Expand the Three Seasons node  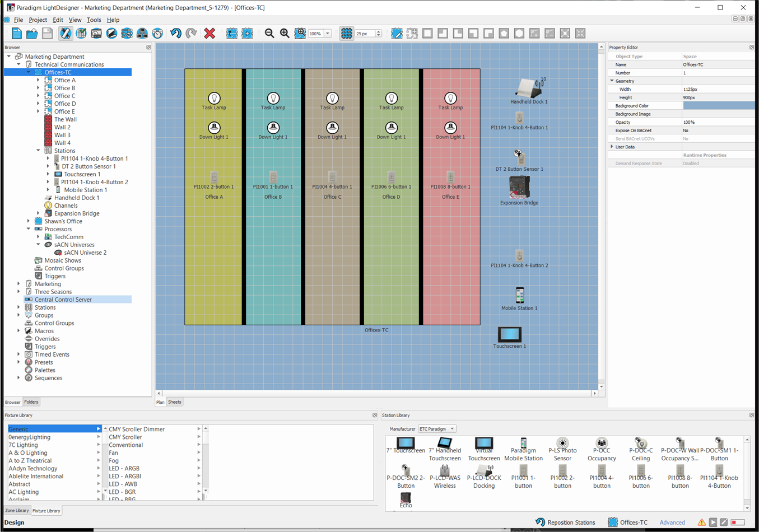tap(18, 292)
